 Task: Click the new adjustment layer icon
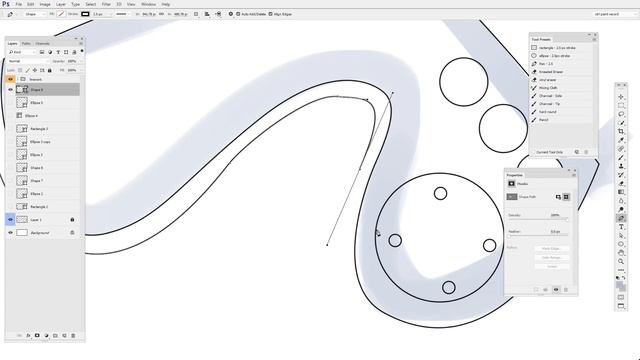click(46, 336)
